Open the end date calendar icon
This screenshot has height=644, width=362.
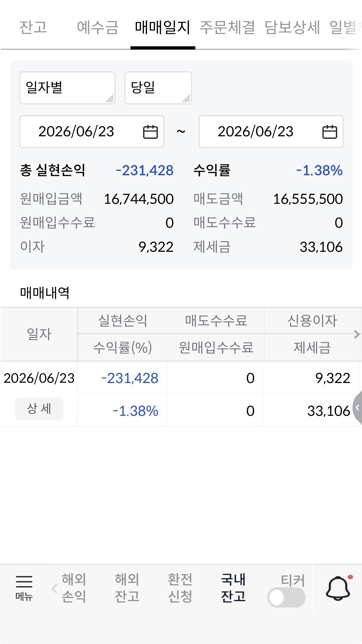point(329,132)
